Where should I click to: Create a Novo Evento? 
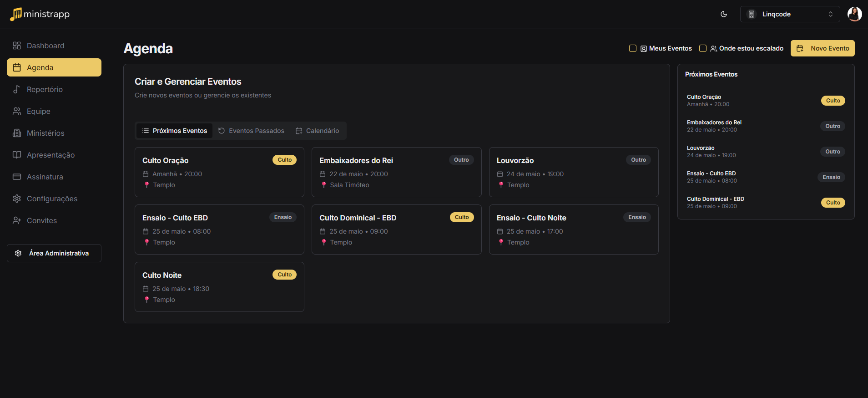pos(822,48)
